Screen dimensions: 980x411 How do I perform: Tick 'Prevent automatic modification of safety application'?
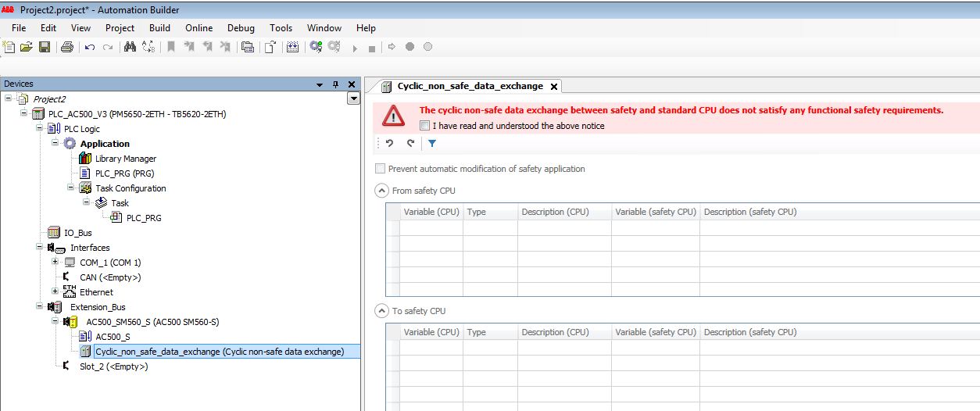tap(381, 169)
